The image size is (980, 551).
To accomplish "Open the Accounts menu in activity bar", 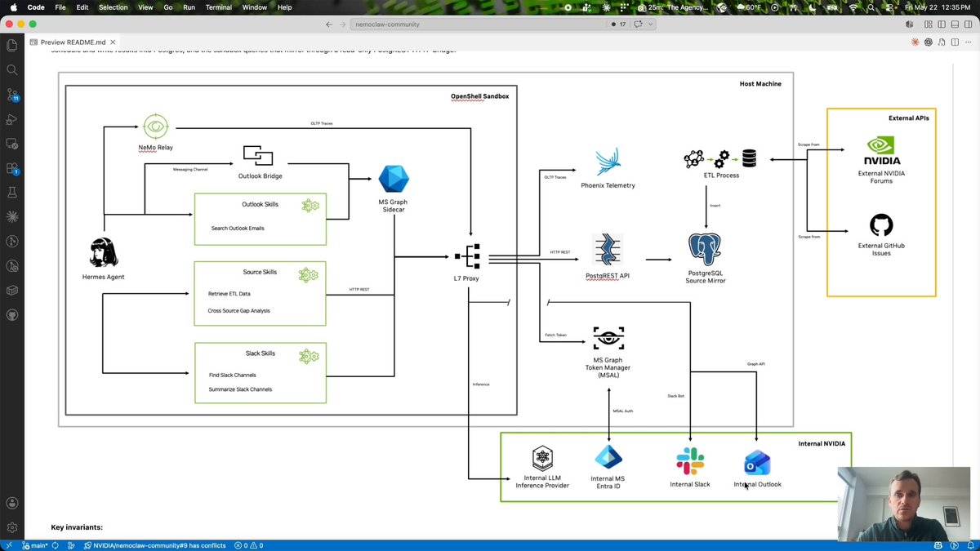I will (x=12, y=504).
